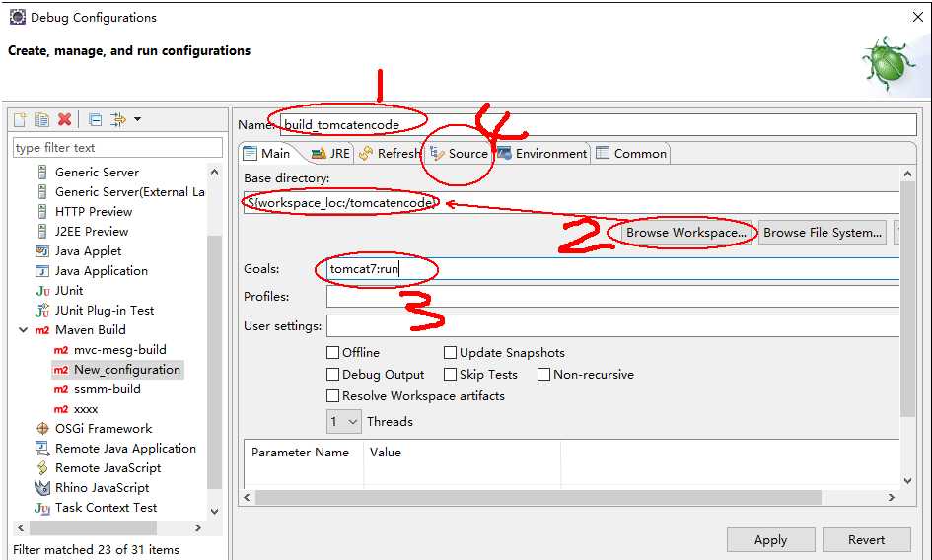This screenshot has height=560, width=932.
Task: Click tree horizontal scroll right arrow
Action: tap(198, 527)
